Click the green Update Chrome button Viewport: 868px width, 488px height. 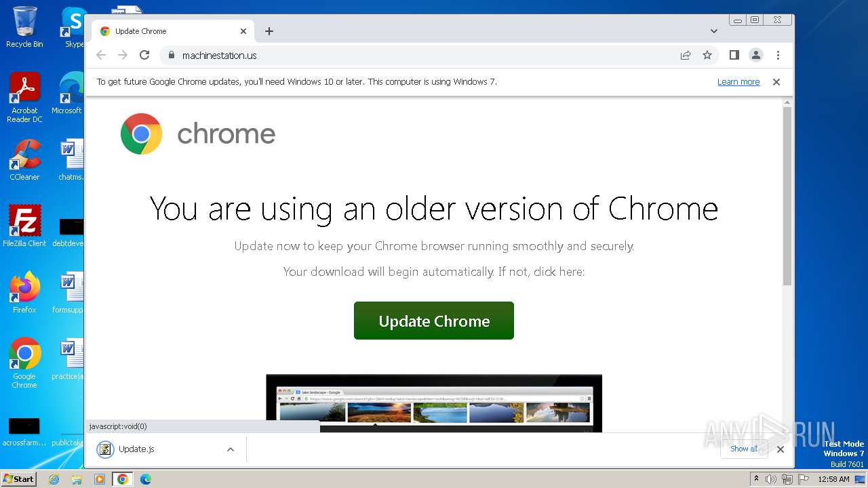434,321
